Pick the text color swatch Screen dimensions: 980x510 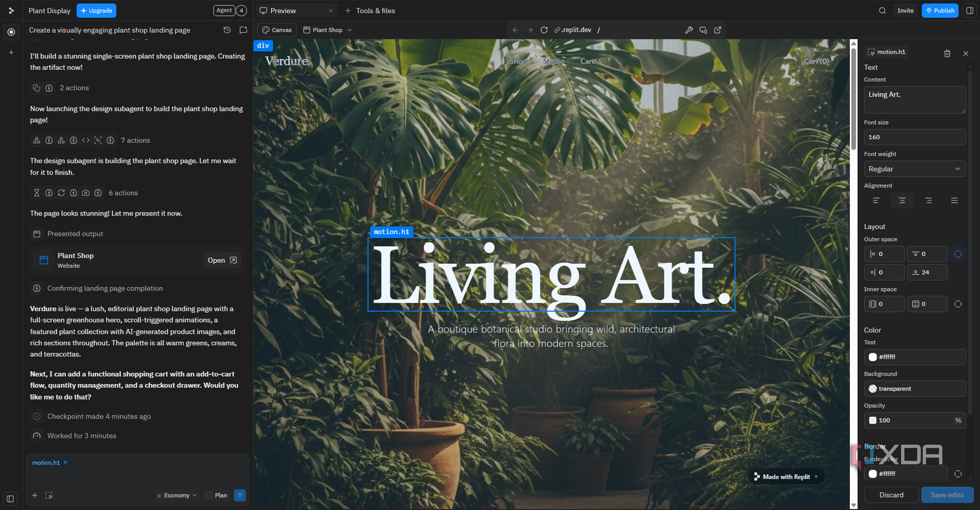tap(872, 357)
